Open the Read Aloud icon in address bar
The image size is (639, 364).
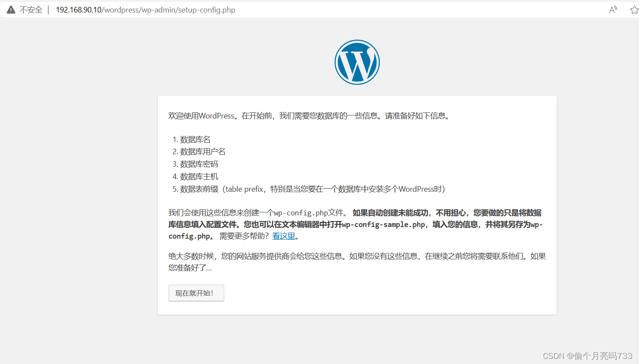[x=613, y=9]
